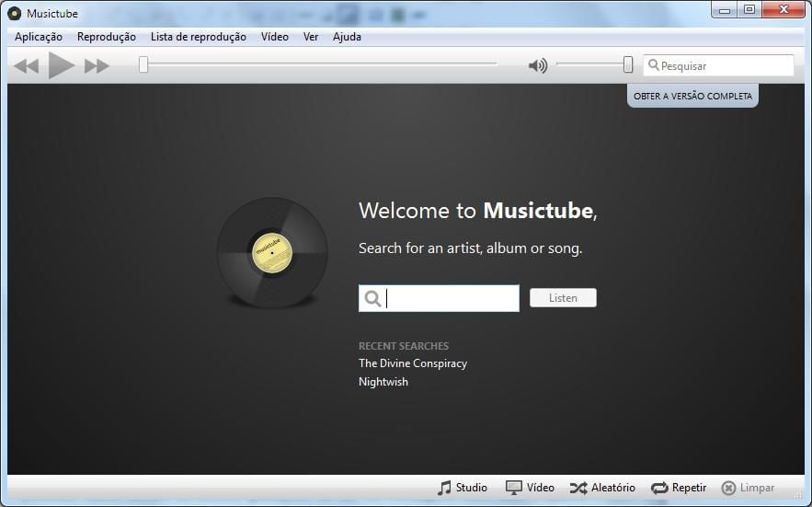Click the Musictube vinyl record logo
This screenshot has width=812, height=507.
(x=272, y=252)
